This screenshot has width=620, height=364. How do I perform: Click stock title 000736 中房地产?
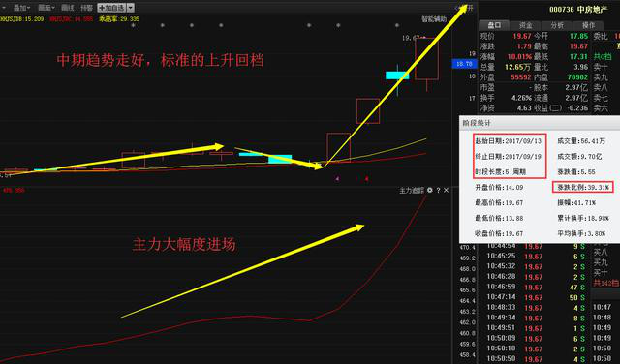[x=578, y=10]
